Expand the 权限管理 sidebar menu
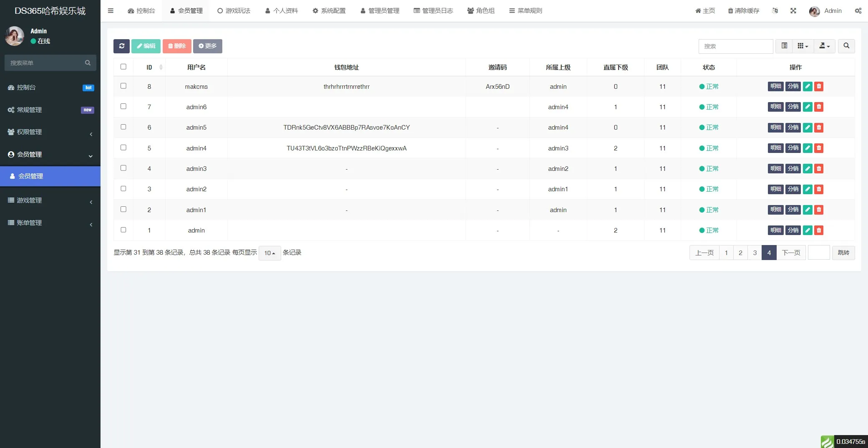The width and height of the screenshot is (868, 448). tap(50, 132)
